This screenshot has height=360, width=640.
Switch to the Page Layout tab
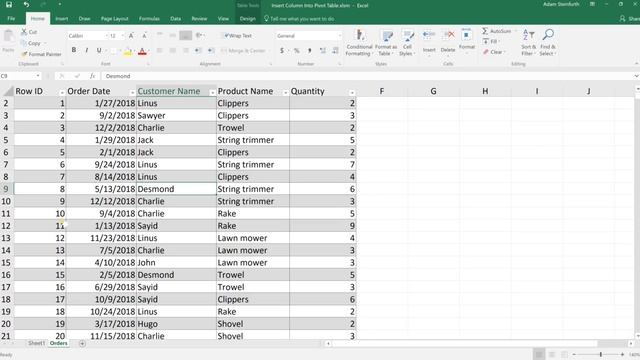[114, 19]
